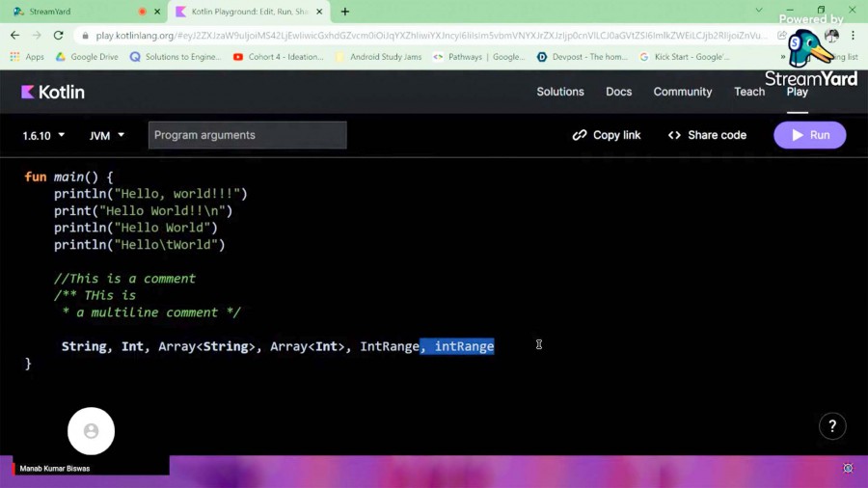Viewport: 868px width, 488px height.
Task: Reload the page
Action: [x=58, y=36]
